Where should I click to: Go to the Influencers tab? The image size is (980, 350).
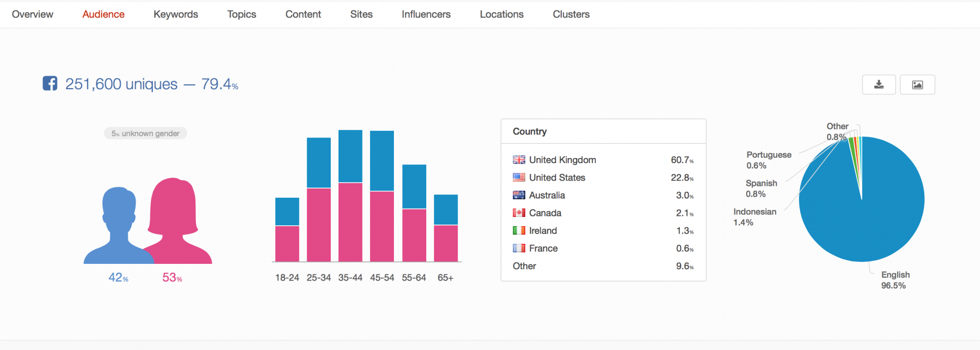tap(426, 14)
